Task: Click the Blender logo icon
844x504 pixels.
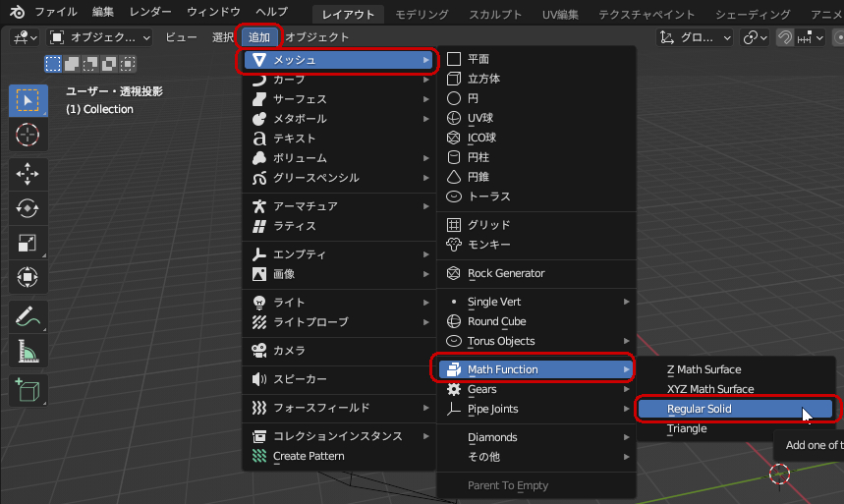Action: coord(17,12)
